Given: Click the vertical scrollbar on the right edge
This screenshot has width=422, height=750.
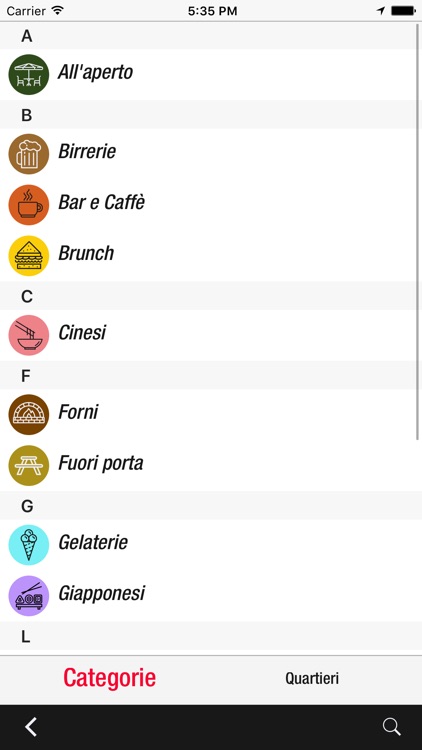Looking at the screenshot, I should (418, 232).
